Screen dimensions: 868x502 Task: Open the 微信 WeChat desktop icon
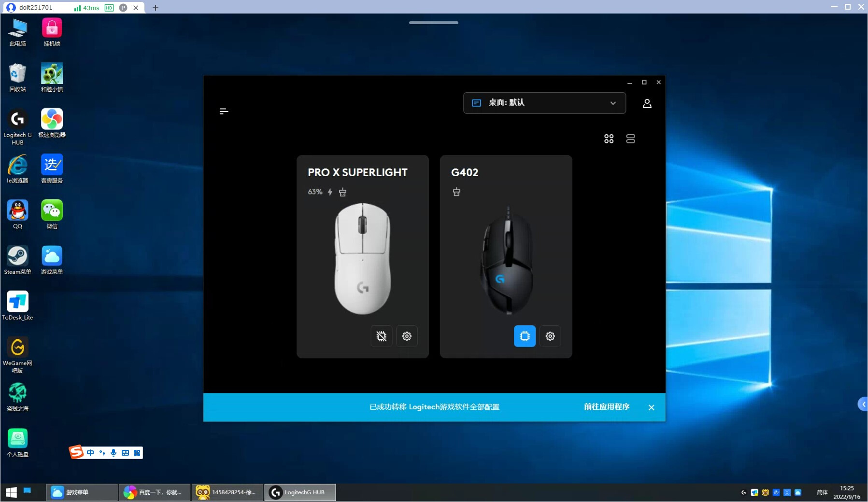(52, 214)
